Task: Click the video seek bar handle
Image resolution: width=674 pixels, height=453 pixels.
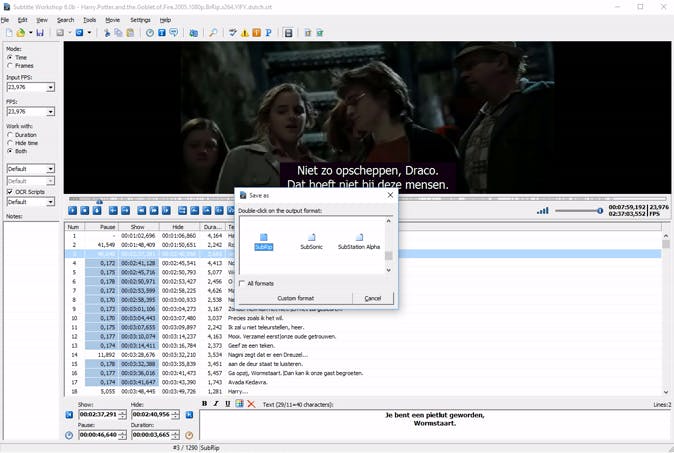Action: pos(99,201)
